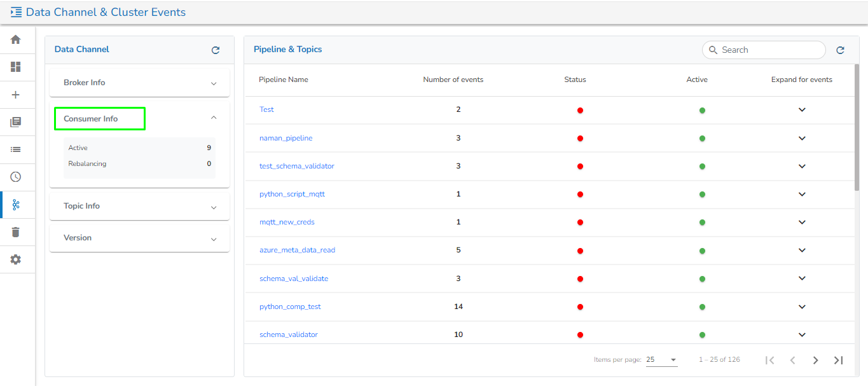Refresh the Pipeline & Topics list
This screenshot has height=386, width=868.
(840, 50)
